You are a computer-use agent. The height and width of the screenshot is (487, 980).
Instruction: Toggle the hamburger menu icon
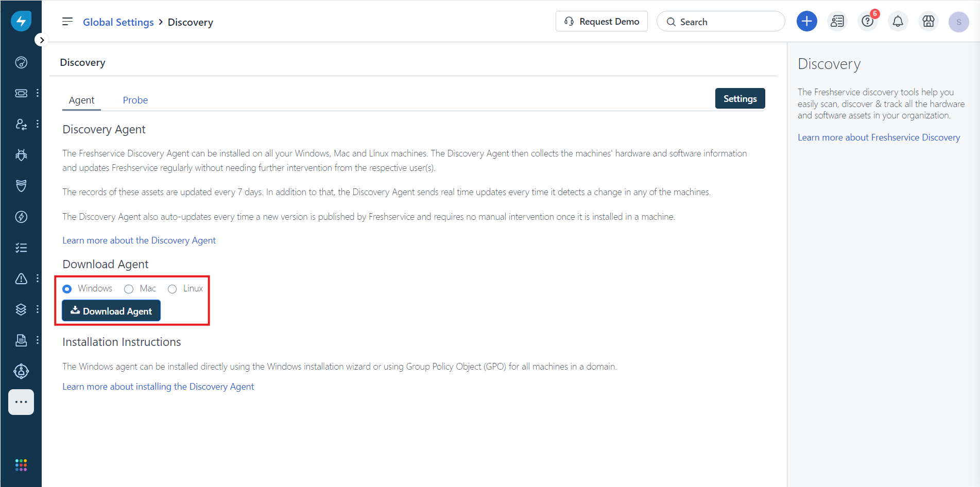tap(67, 22)
